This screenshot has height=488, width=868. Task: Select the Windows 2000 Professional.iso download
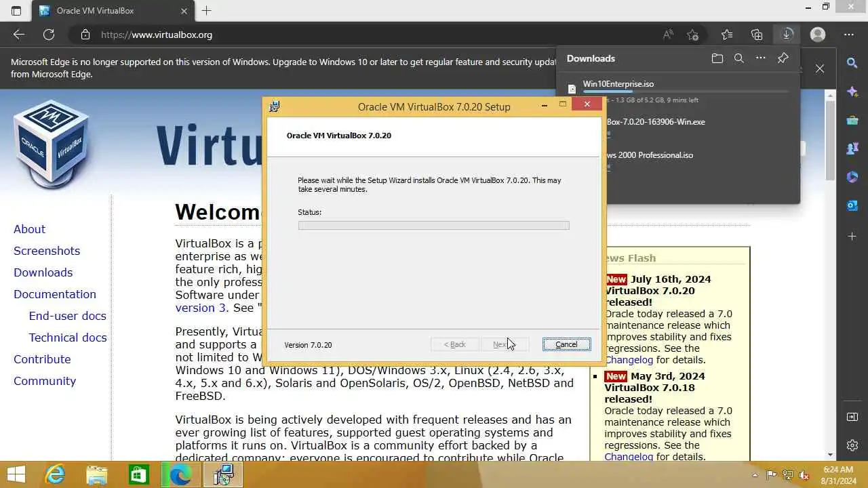678,160
